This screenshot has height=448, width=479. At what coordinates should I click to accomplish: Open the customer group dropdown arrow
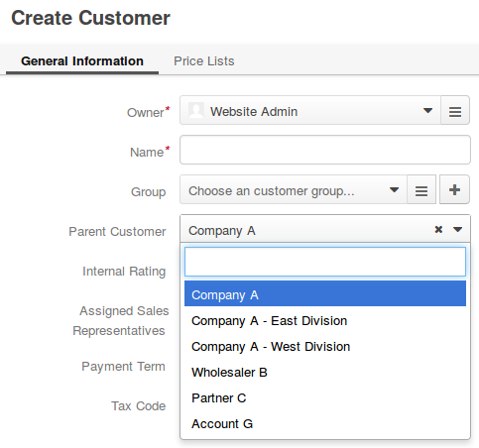point(394,189)
